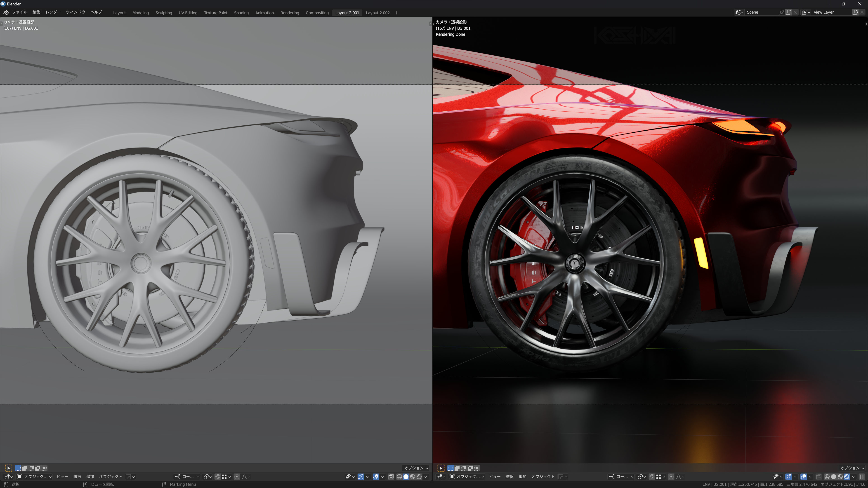This screenshot has width=868, height=488.
Task: Toggle overlays in right viewport
Action: point(803,476)
